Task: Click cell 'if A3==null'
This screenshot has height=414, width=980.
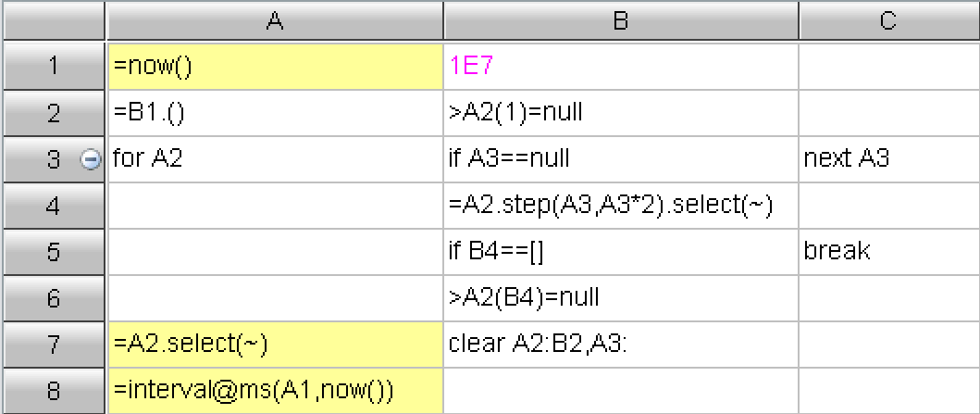Action: click(x=621, y=159)
